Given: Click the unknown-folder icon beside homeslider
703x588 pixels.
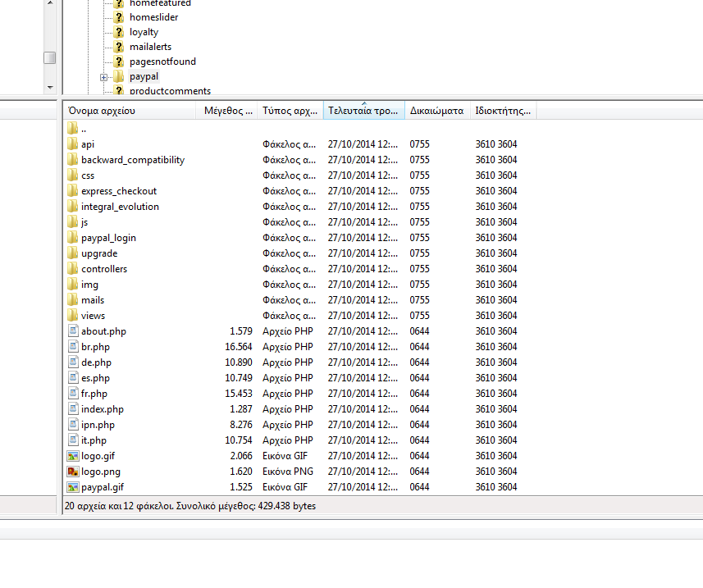Looking at the screenshot, I should 118,17.
